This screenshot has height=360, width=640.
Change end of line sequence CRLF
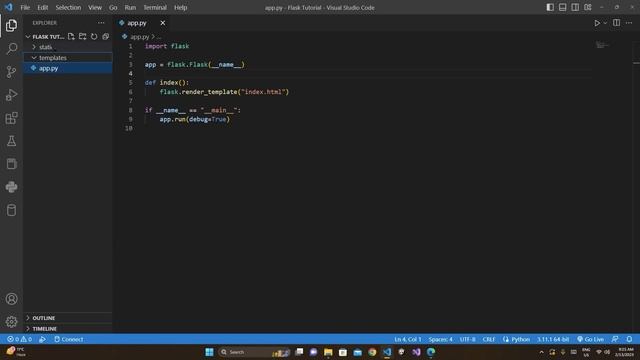pyautogui.click(x=489, y=339)
